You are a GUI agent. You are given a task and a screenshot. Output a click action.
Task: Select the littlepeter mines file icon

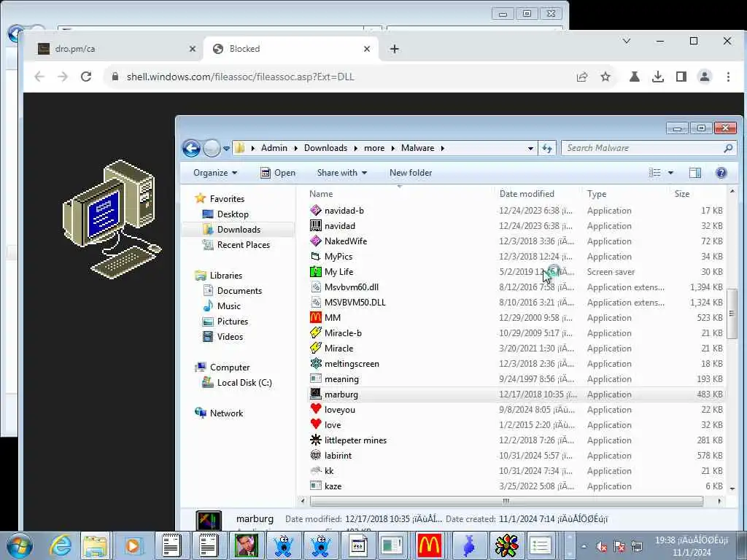point(315,440)
